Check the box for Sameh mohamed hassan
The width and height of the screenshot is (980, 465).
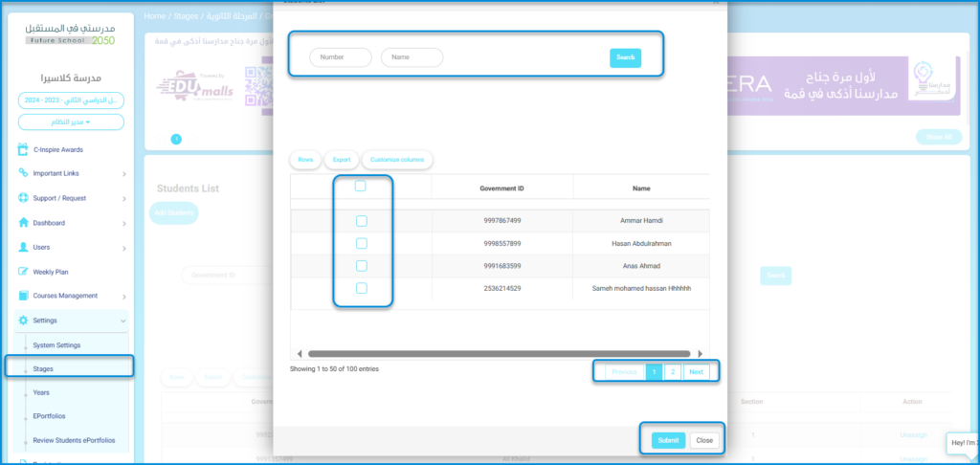tap(361, 288)
